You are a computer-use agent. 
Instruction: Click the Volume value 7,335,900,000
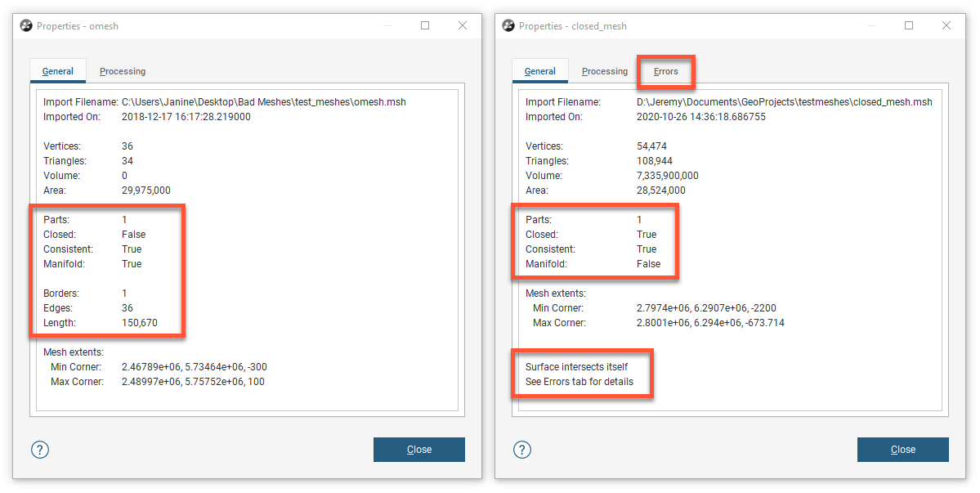tap(667, 176)
